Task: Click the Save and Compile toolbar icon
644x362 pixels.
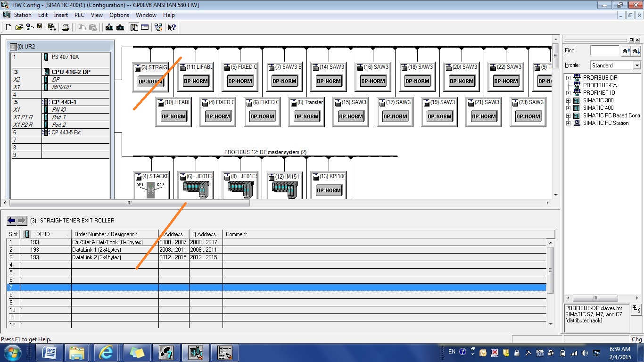Action: 51,27
